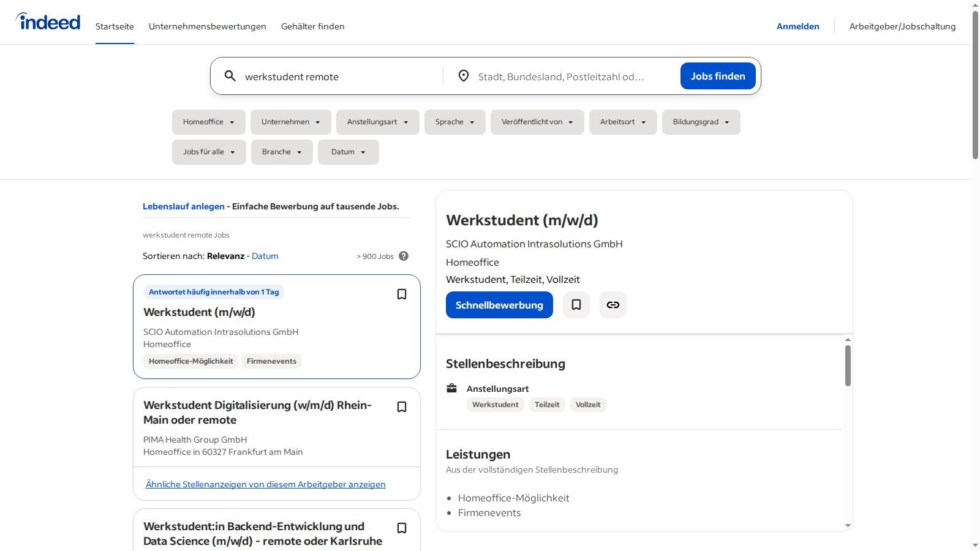Open the Datum filter dropdown

pyautogui.click(x=348, y=152)
